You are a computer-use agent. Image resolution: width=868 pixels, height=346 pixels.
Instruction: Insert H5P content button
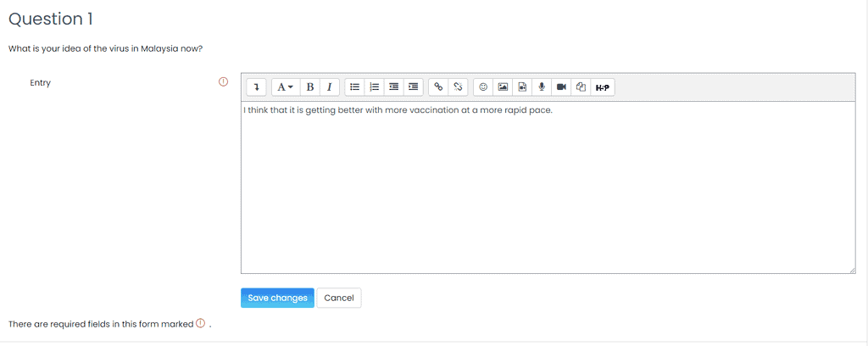tap(603, 86)
